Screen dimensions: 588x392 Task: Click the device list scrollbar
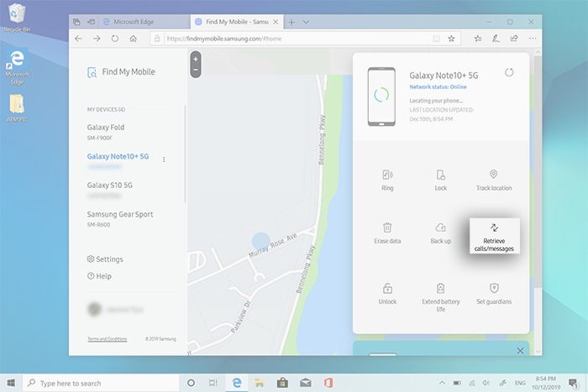(185, 154)
